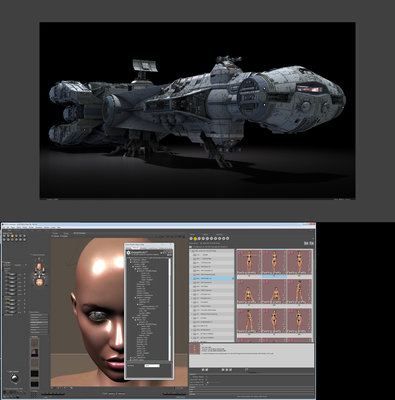
Task: Select the blue highlighted library folder row
Action: [x=212, y=278]
